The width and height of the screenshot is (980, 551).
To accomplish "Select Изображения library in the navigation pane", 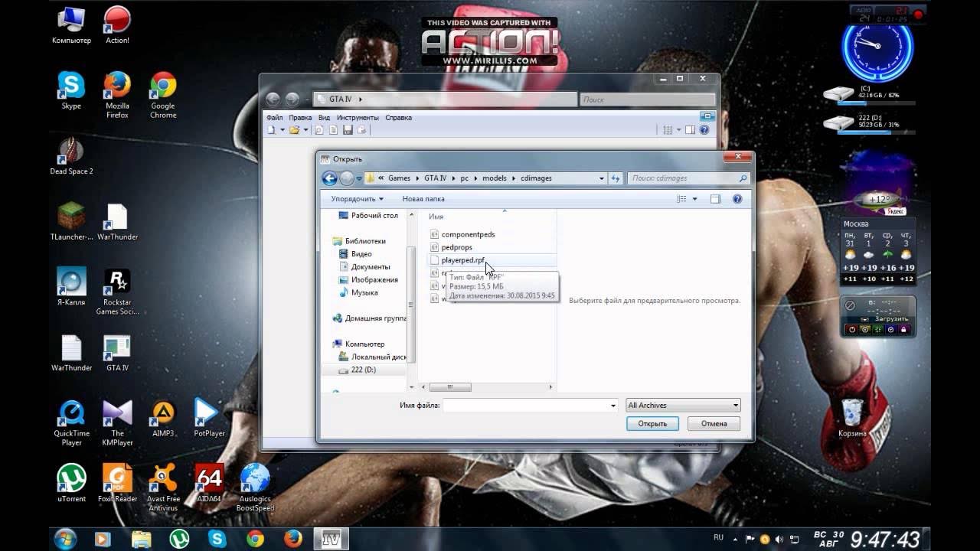I will 369,280.
